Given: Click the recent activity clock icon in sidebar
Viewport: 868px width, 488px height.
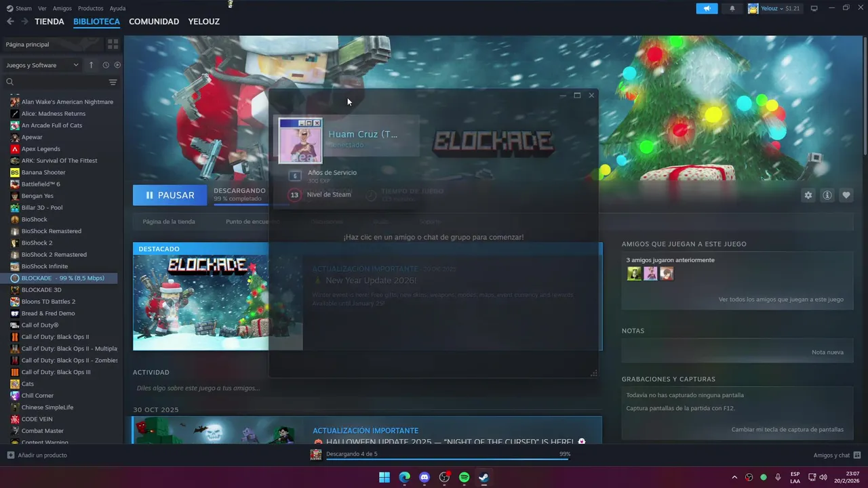Looking at the screenshot, I should click(106, 65).
